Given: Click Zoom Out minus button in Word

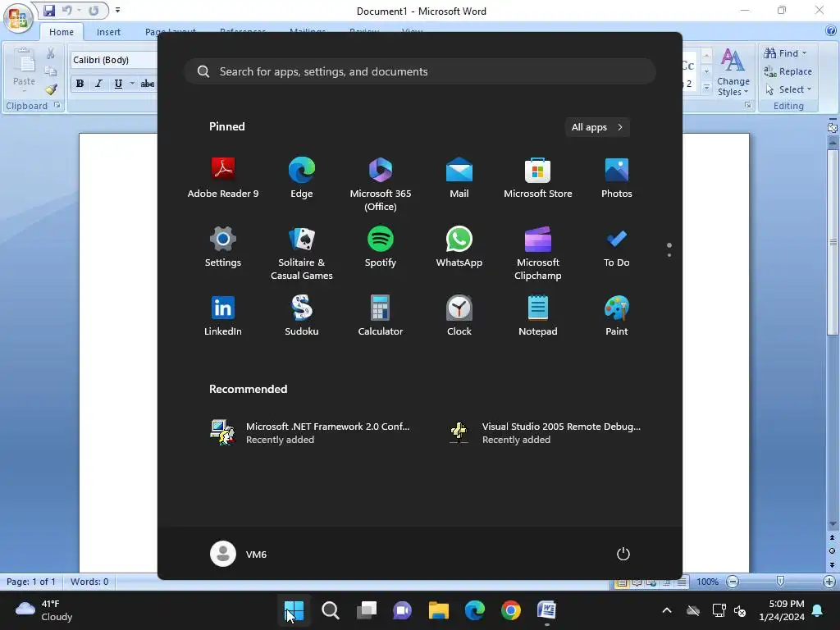Looking at the screenshot, I should pyautogui.click(x=733, y=582).
